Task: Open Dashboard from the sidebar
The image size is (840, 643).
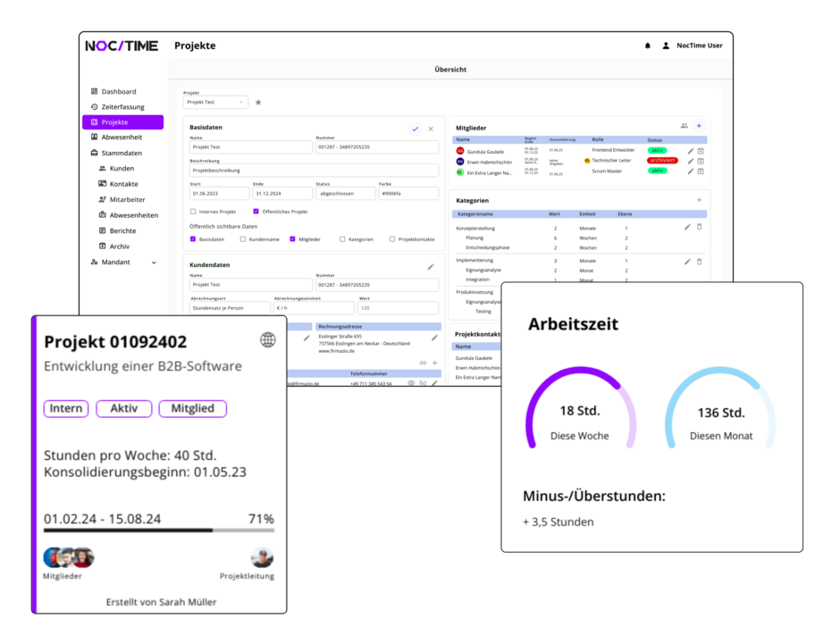Action: pyautogui.click(x=118, y=92)
